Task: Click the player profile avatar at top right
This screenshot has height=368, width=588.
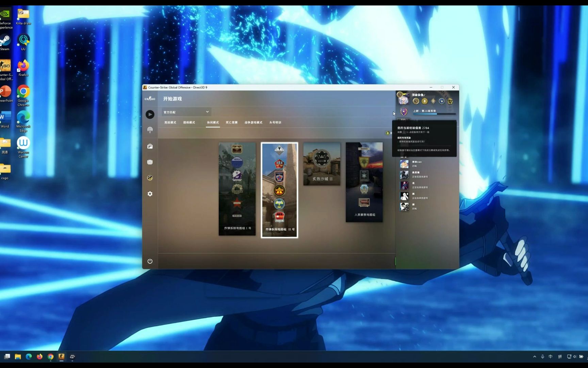Action: [x=404, y=99]
